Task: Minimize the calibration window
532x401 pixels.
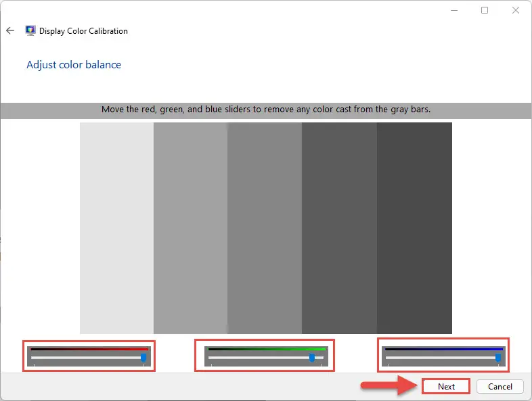Action: (x=454, y=11)
